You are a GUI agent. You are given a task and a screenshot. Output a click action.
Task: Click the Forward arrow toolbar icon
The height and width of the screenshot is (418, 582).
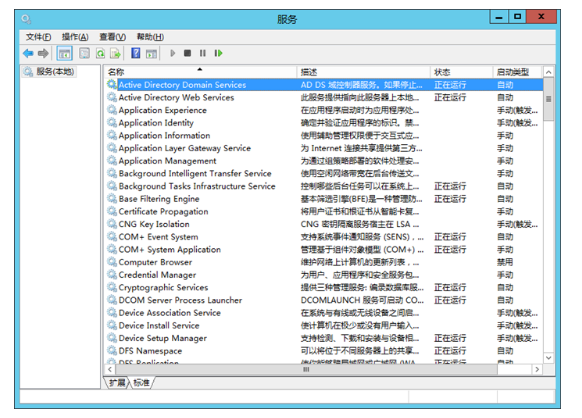(43, 53)
